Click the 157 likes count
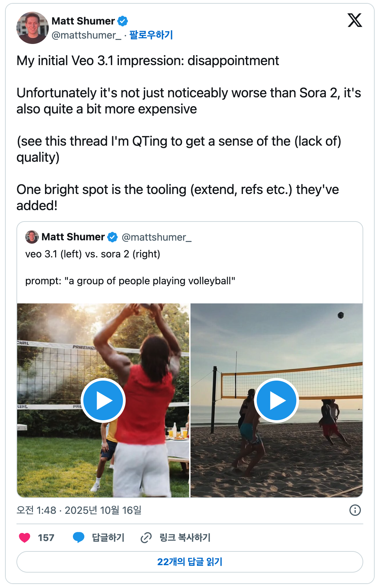 pos(46,538)
